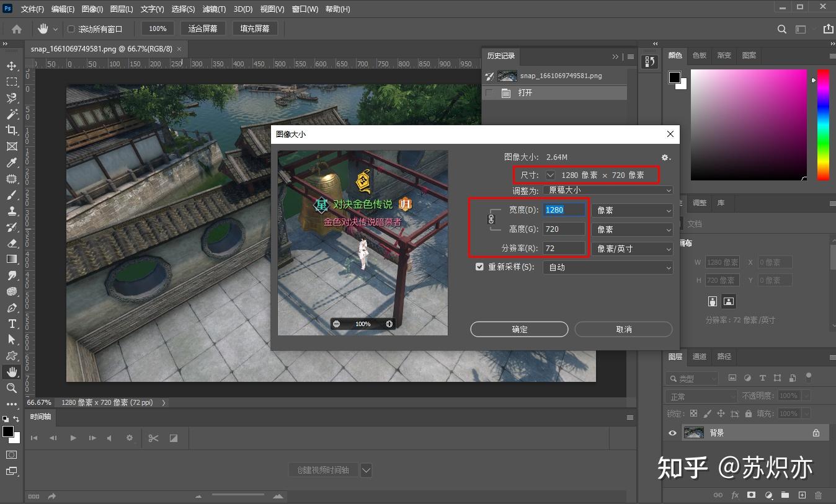Screen dimensions: 836x504
Task: Toggle the layer filter on/off switch
Action: click(x=808, y=377)
